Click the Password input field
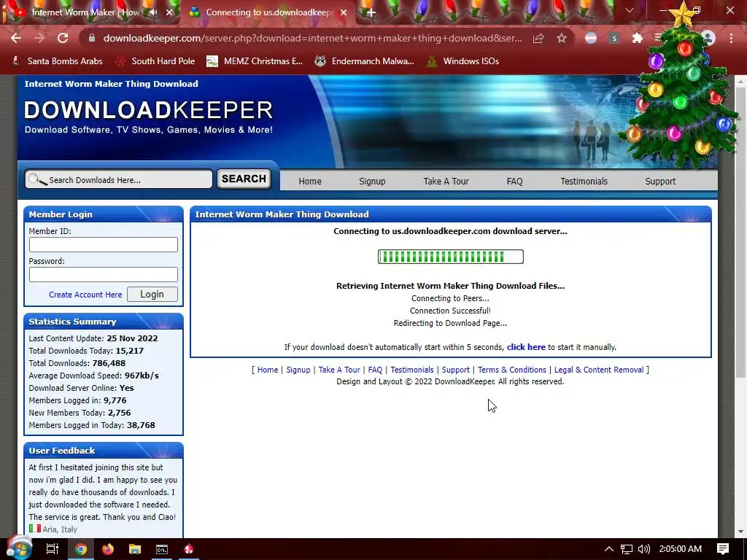This screenshot has height=560, width=747. click(104, 274)
